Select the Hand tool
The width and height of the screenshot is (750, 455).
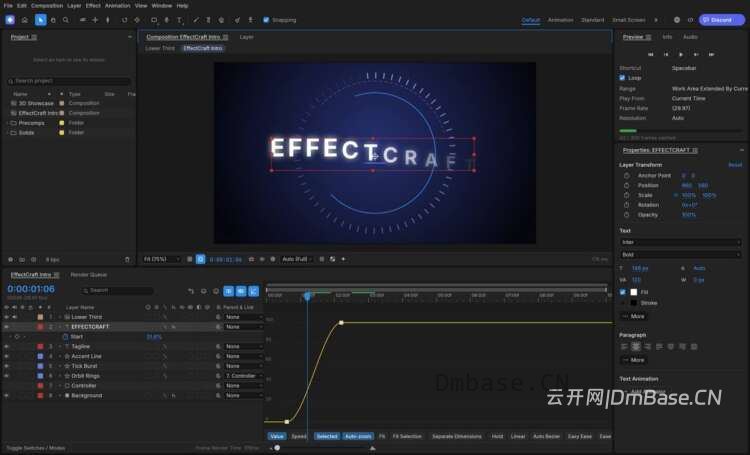click(x=53, y=20)
